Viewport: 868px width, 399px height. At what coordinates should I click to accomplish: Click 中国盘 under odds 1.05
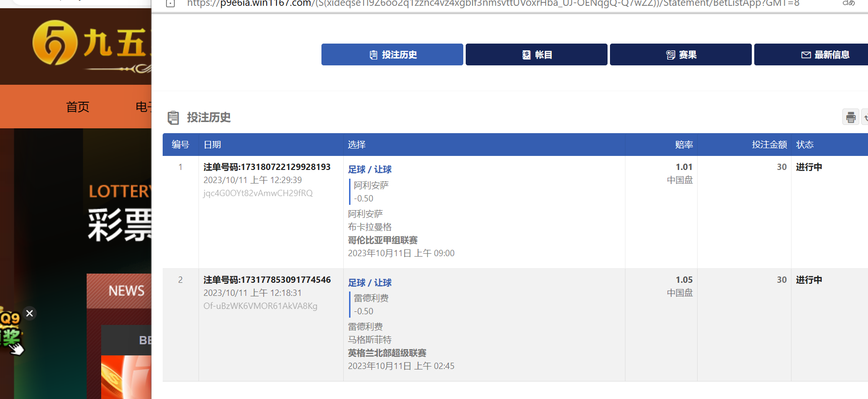click(680, 293)
